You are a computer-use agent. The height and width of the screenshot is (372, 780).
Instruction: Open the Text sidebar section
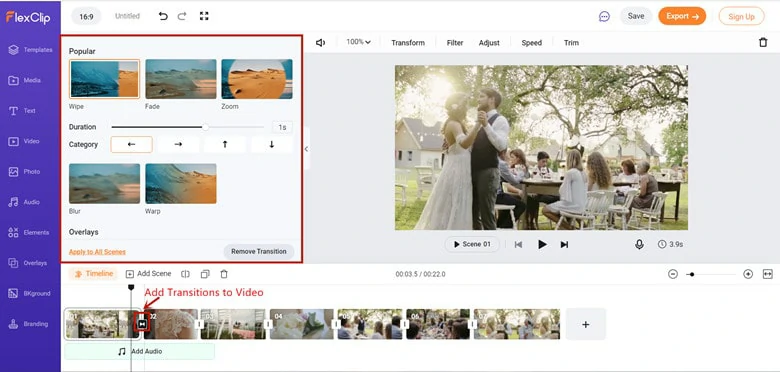(x=22, y=111)
